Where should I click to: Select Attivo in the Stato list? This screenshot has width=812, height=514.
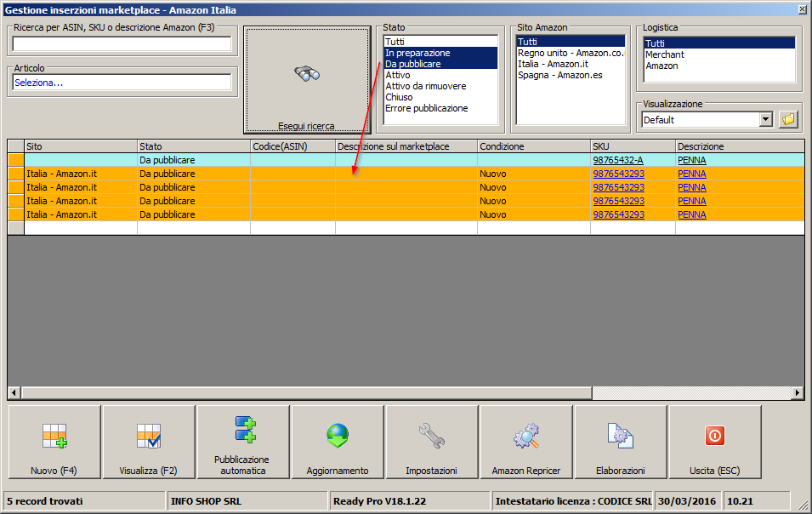point(398,75)
